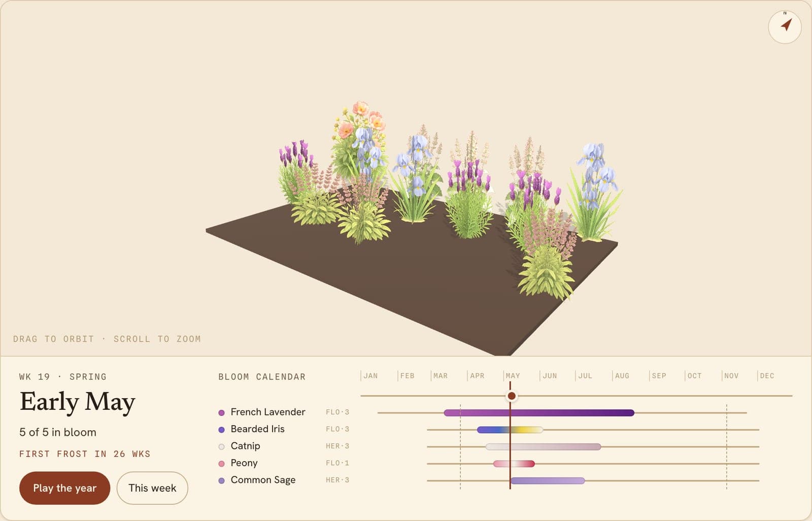Image resolution: width=812 pixels, height=521 pixels.
Task: Jump to OCT on the month axis
Action: coord(694,376)
